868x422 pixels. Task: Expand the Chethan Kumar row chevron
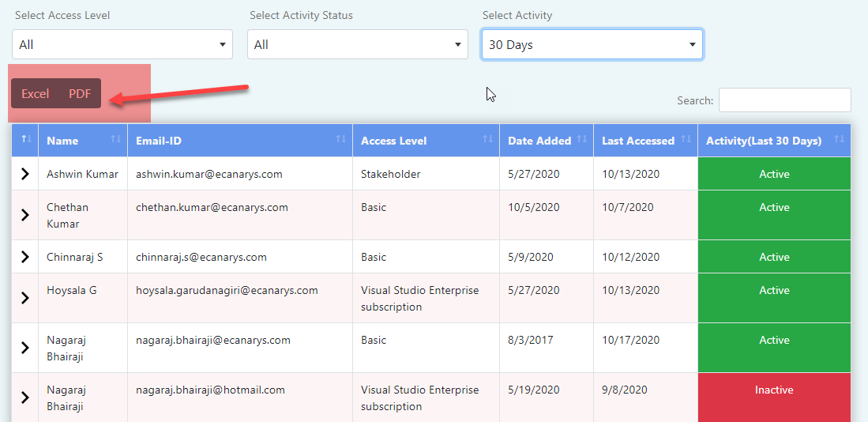[25, 215]
